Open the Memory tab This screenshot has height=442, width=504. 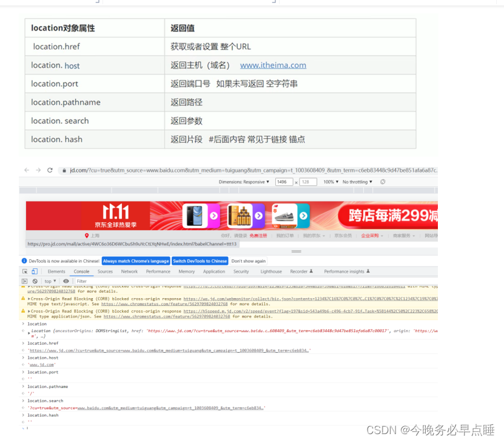coord(187,271)
